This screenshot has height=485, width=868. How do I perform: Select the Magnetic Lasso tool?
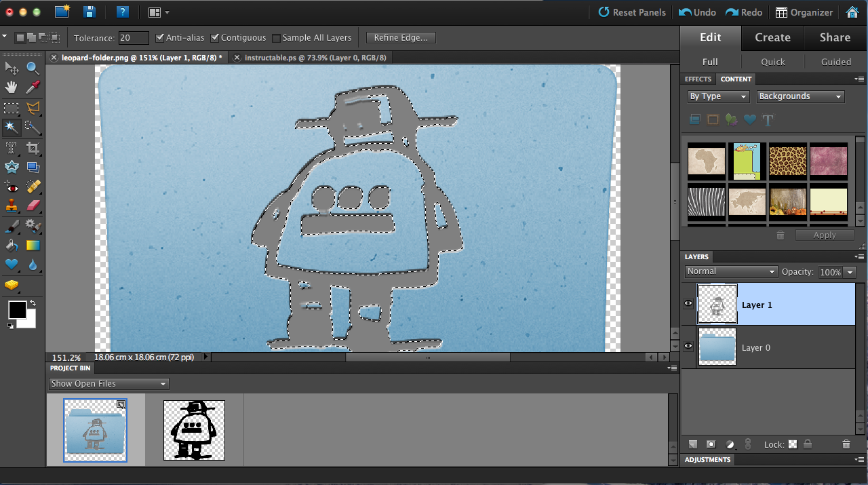coord(33,108)
